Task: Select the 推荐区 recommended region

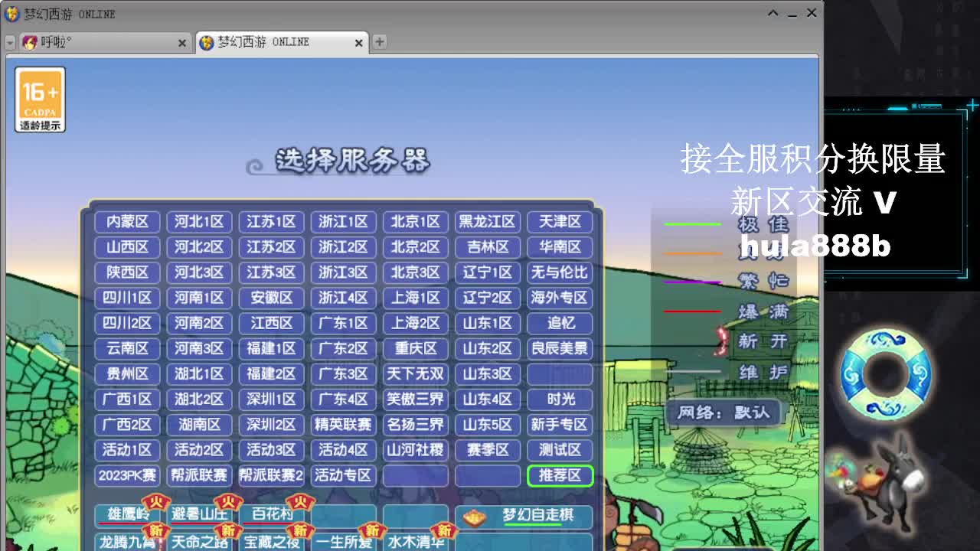Action: click(560, 475)
